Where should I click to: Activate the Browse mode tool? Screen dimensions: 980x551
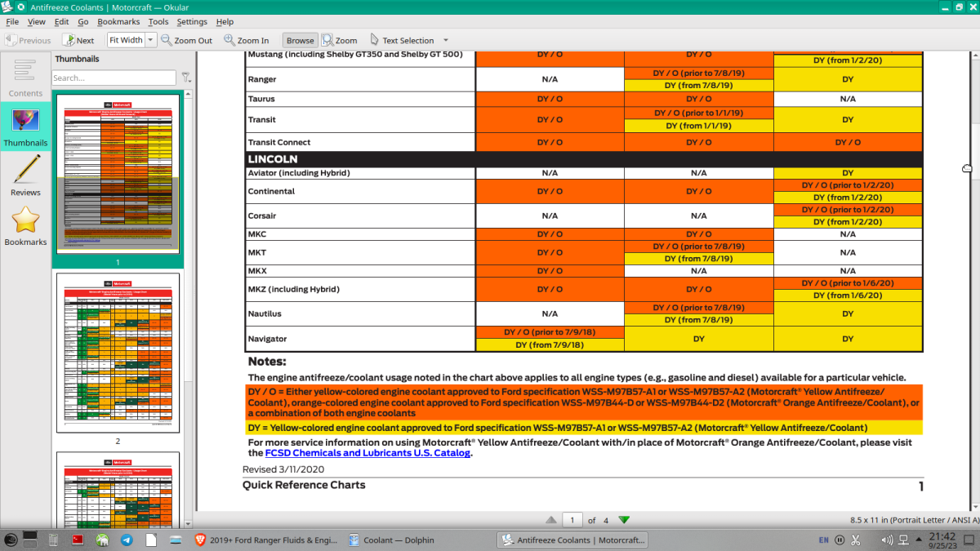[x=300, y=40]
